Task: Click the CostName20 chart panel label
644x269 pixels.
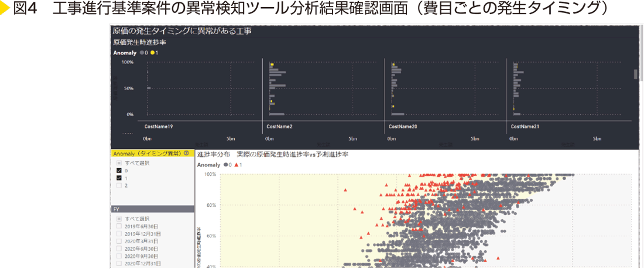Action: (403, 127)
